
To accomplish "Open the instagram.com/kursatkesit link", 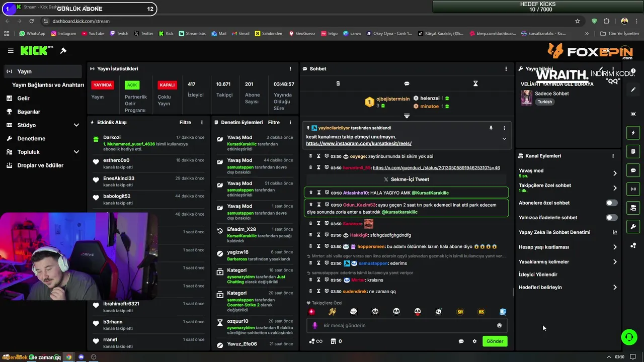I will (359, 144).
